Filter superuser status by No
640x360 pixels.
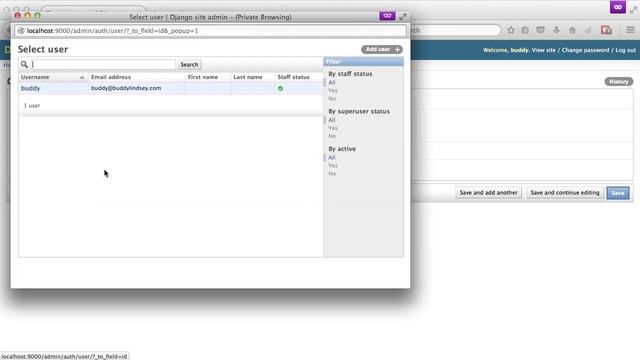click(332, 136)
